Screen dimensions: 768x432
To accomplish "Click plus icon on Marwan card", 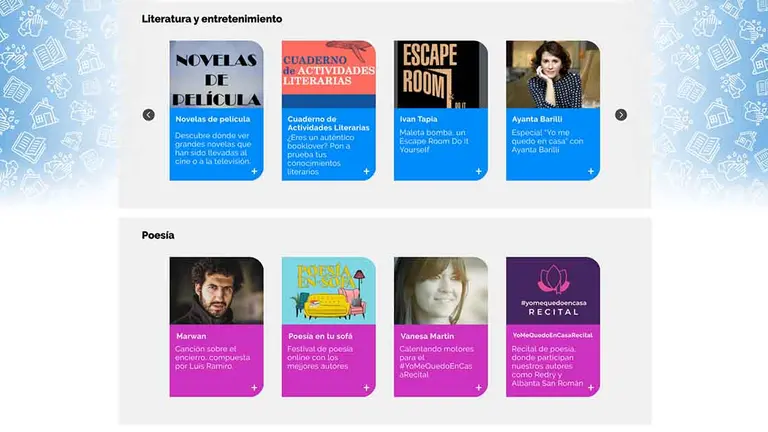I will [254, 387].
